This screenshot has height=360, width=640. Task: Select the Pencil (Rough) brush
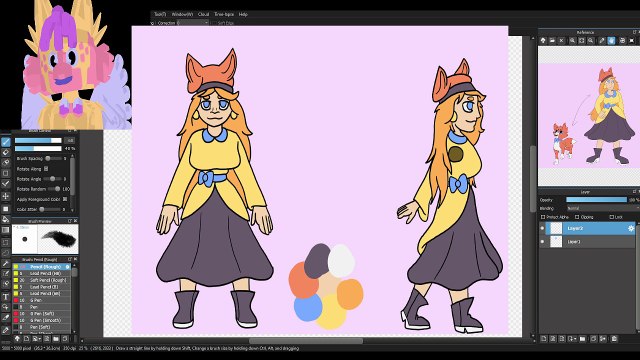pyautogui.click(x=41, y=267)
